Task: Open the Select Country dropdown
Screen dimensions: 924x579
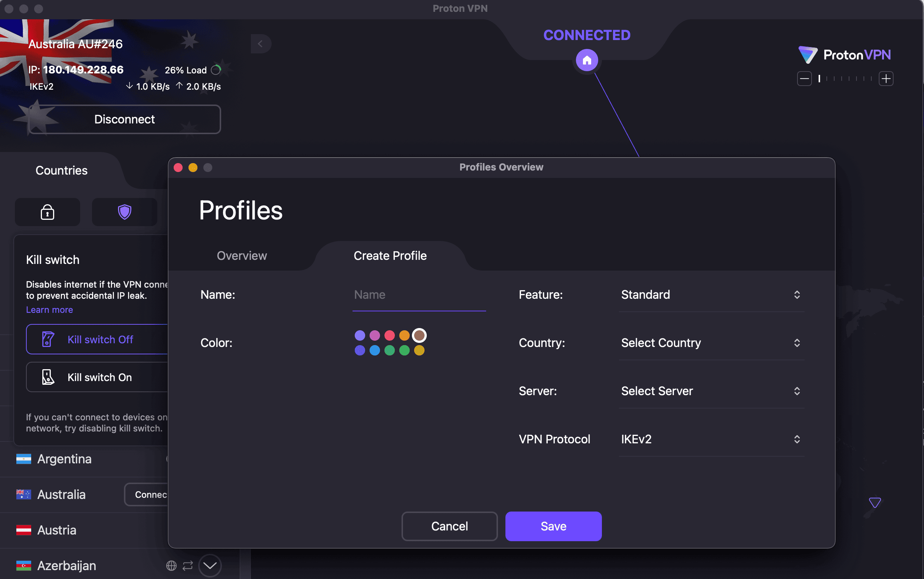Action: click(x=711, y=343)
